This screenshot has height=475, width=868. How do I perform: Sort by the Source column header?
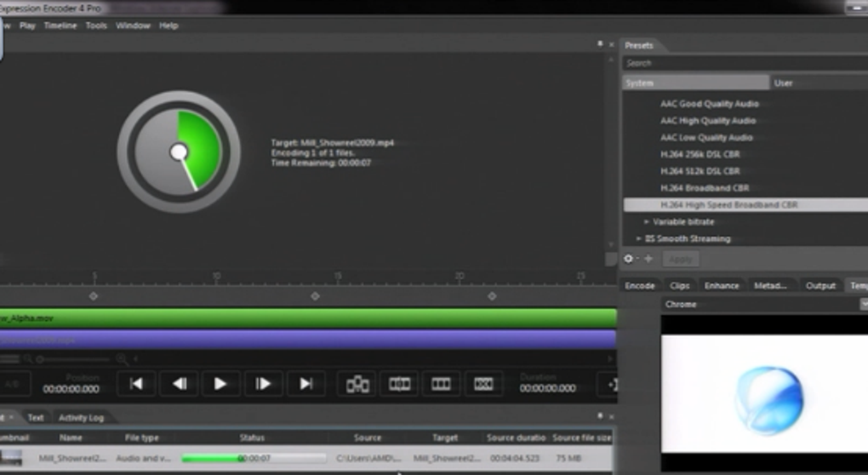(368, 438)
